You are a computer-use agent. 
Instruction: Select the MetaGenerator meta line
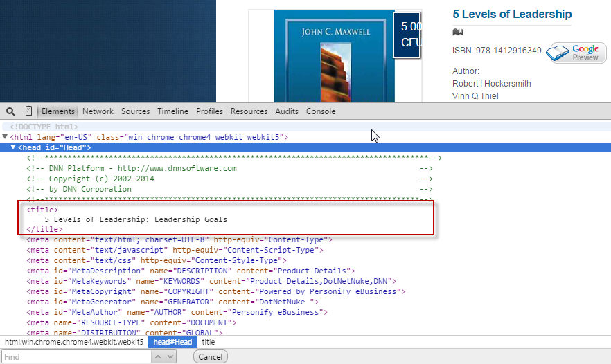[172, 302]
